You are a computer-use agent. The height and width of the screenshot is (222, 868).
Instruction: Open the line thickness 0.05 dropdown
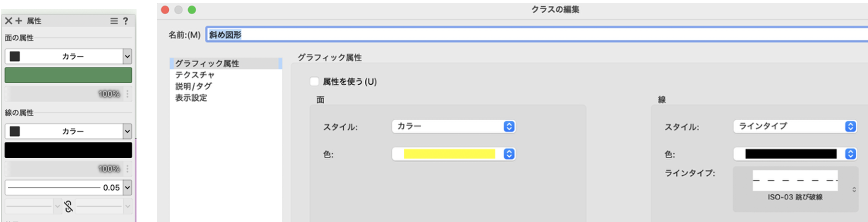click(127, 187)
